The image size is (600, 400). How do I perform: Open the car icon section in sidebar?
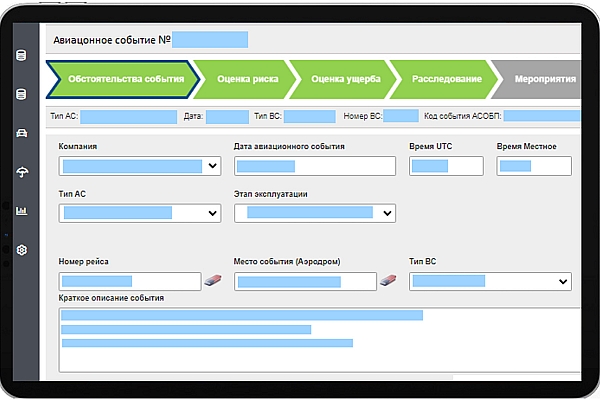tap(21, 133)
